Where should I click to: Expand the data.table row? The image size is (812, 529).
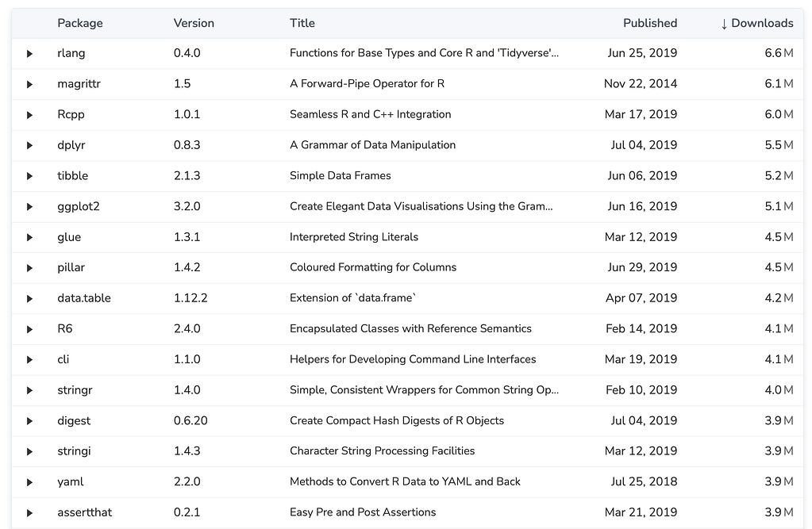(29, 299)
